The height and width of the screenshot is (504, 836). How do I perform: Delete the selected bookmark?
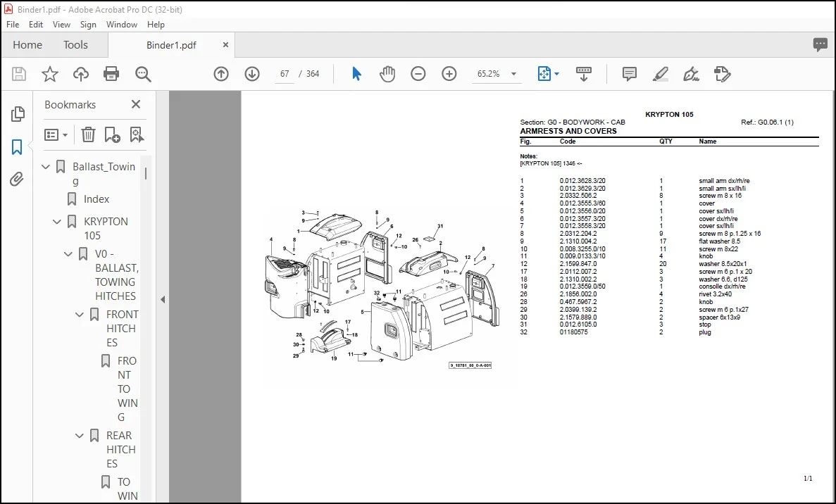(88, 134)
